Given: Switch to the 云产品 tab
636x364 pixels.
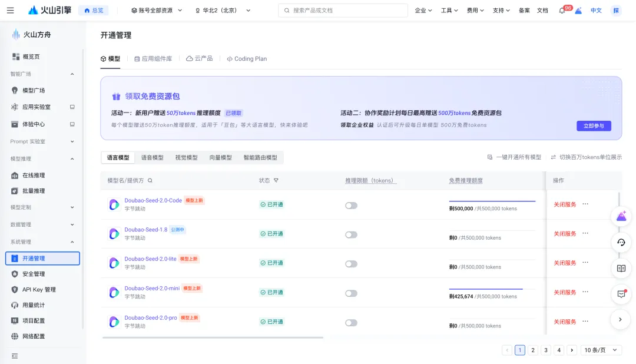Looking at the screenshot, I should tap(199, 59).
